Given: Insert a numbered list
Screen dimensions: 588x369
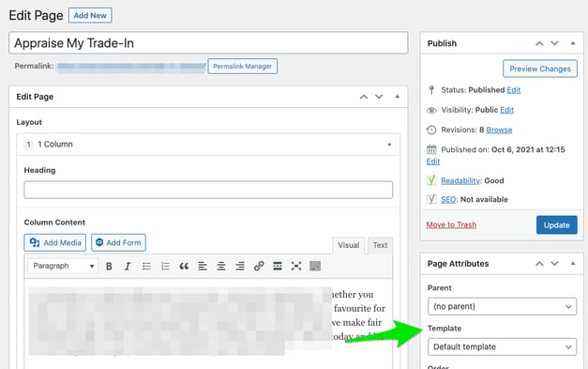Looking at the screenshot, I should tap(165, 266).
